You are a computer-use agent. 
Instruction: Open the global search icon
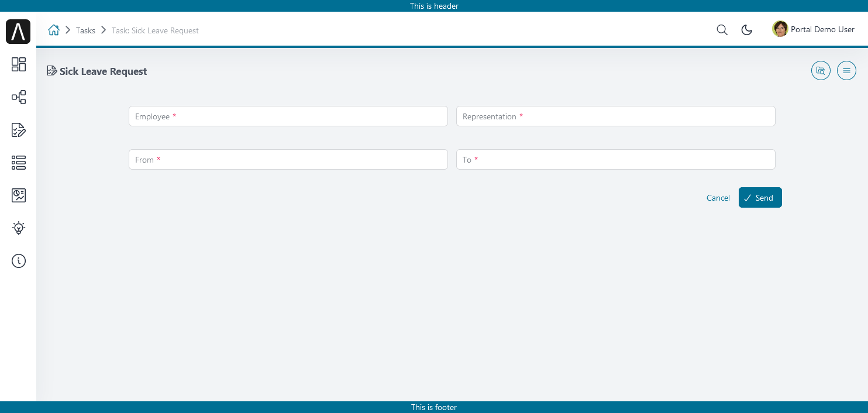click(x=722, y=30)
